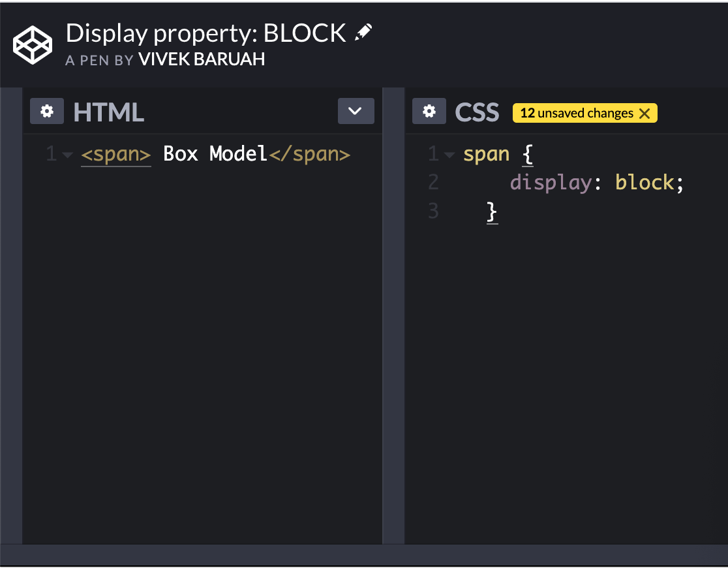This screenshot has height=568, width=728.
Task: Open the HTML panel chevron dropdown
Action: tap(356, 111)
